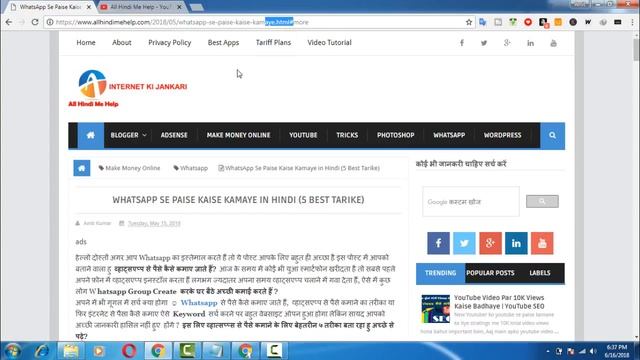Click the Google Translate extension icon
This screenshot has height=360, width=640.
click(x=483, y=22)
